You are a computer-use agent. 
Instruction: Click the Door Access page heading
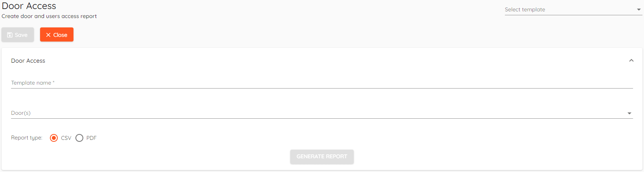(29, 6)
